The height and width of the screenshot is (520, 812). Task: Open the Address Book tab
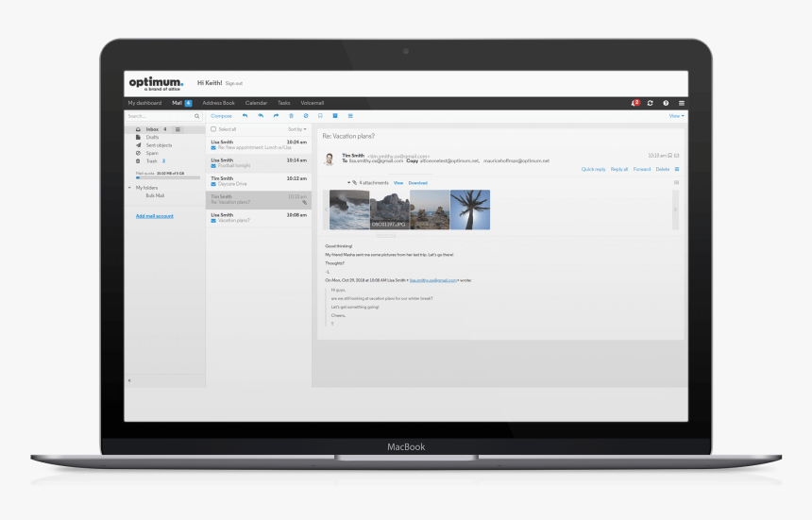pos(218,103)
